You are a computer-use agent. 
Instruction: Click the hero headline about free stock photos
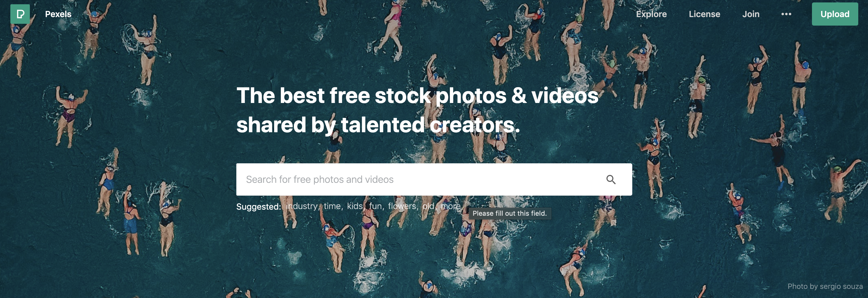[417, 110]
